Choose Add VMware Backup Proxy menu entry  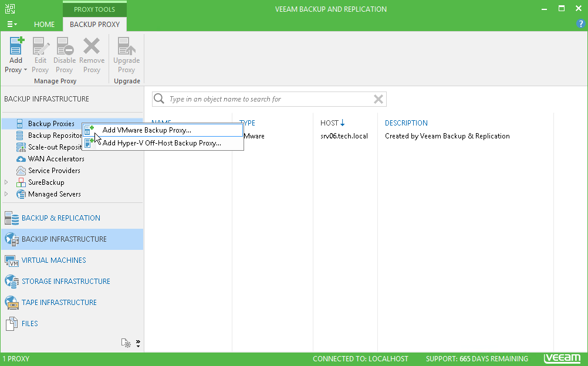pos(163,130)
